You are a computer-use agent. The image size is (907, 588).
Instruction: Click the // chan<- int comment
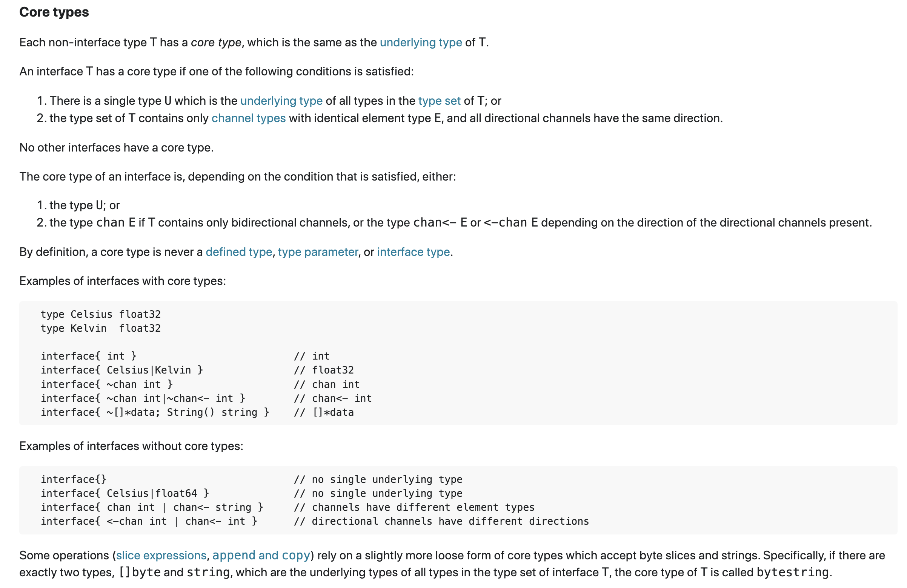[x=333, y=398]
